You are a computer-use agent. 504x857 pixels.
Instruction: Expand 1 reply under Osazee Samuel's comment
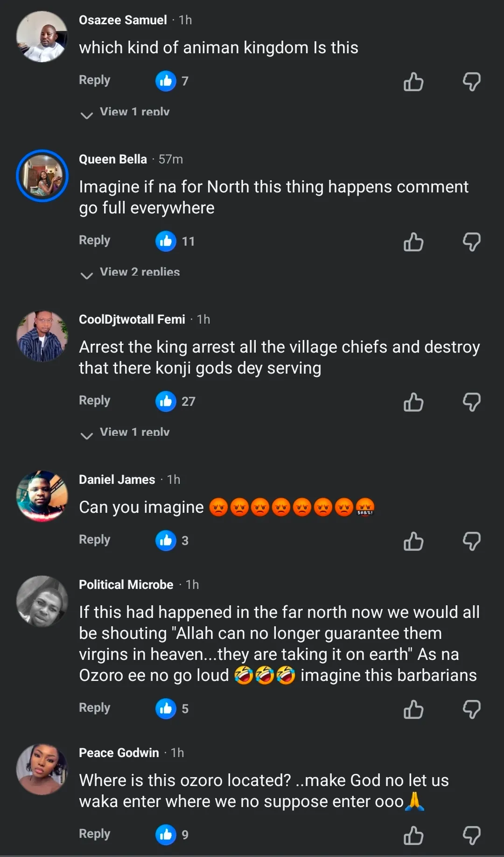pos(134,112)
